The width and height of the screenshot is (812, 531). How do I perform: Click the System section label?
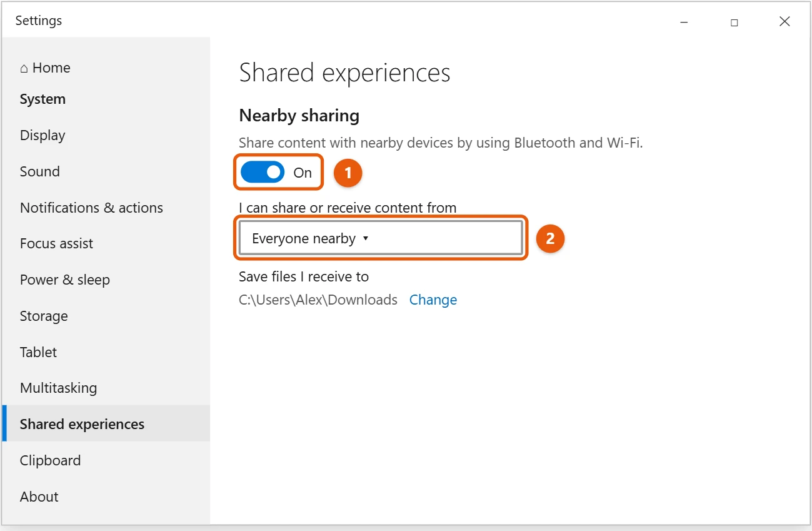(x=43, y=99)
